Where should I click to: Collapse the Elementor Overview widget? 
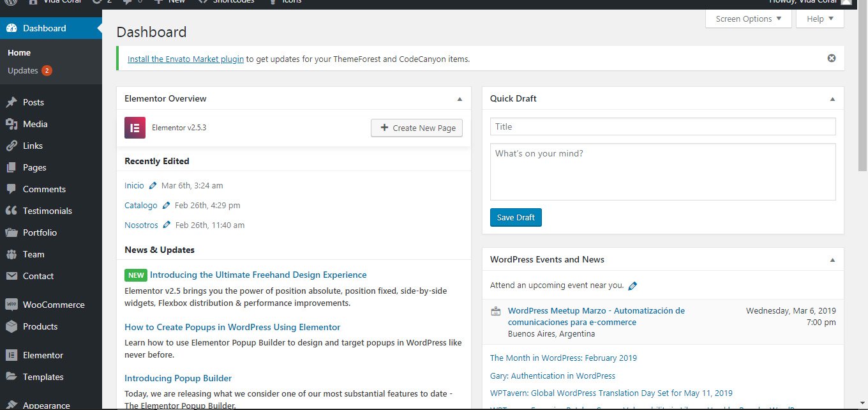coord(460,99)
